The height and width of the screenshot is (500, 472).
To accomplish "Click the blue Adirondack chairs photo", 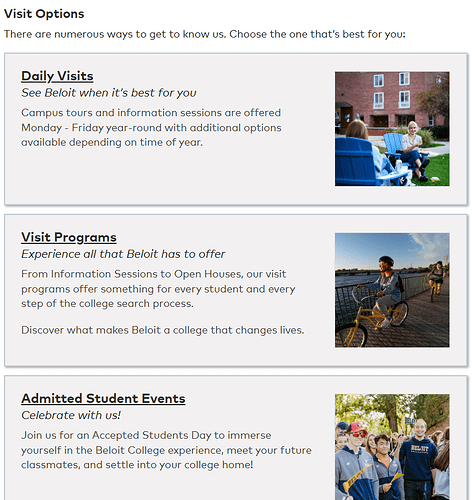I will 392,129.
